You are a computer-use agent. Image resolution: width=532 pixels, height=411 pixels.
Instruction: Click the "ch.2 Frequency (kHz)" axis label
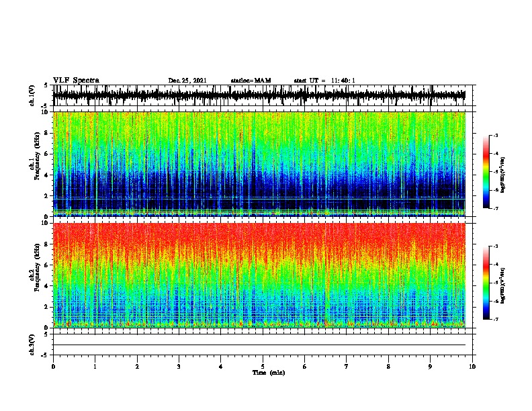point(36,267)
